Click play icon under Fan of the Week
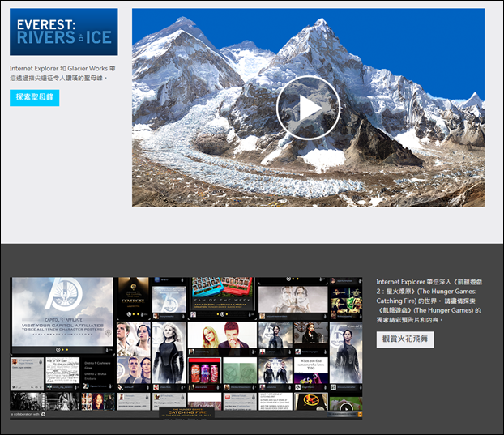The width and height of the screenshot is (504, 435). 222,313
